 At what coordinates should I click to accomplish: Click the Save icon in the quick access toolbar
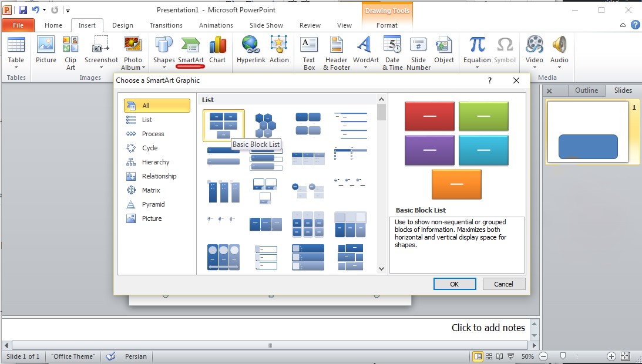[23, 10]
